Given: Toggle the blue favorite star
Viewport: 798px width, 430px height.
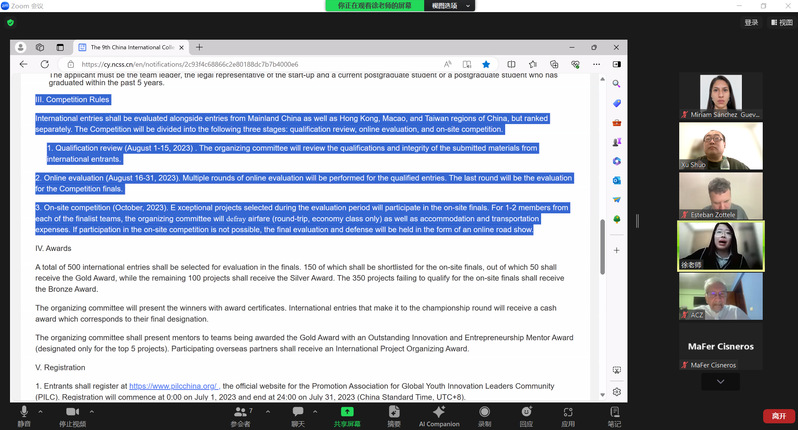Looking at the screenshot, I should [486, 64].
